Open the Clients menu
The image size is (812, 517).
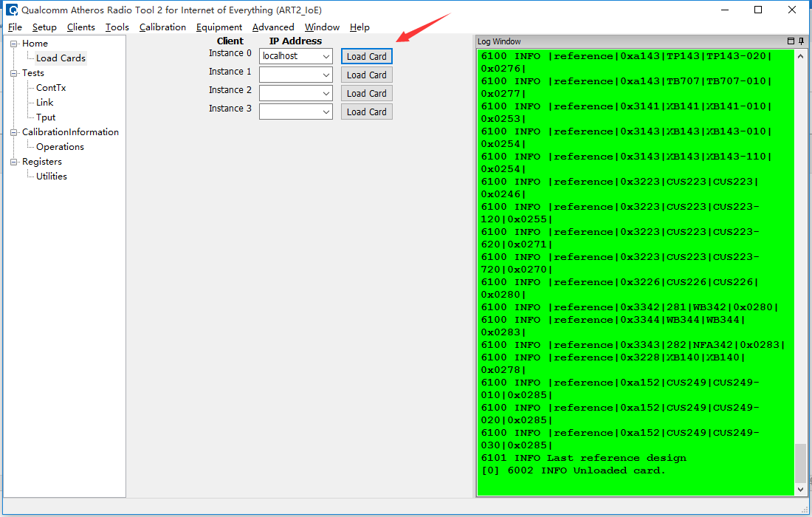click(x=80, y=27)
